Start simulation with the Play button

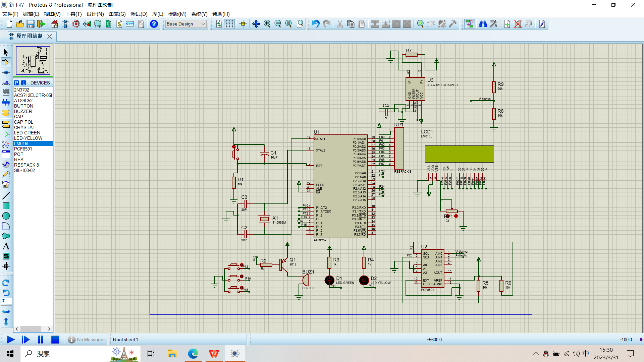(11, 340)
